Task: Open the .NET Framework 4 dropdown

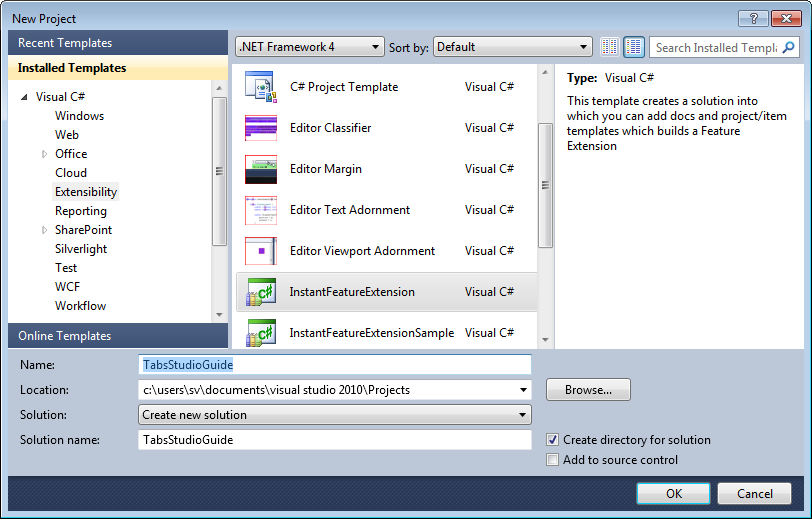Action: (x=309, y=47)
